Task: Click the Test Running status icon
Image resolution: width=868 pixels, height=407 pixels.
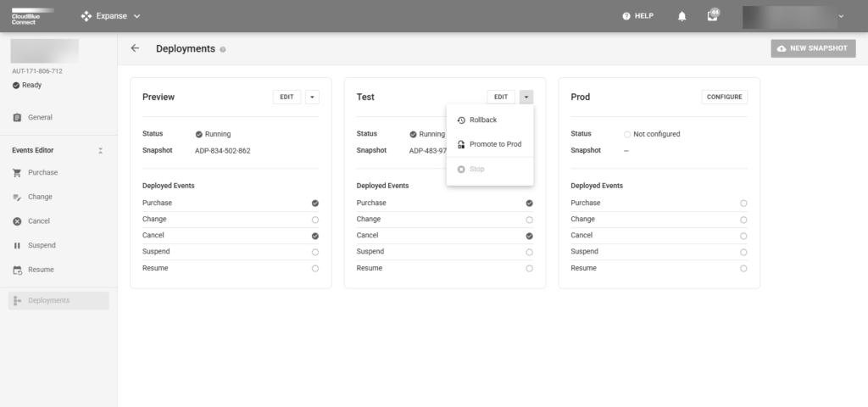Action: pos(413,134)
